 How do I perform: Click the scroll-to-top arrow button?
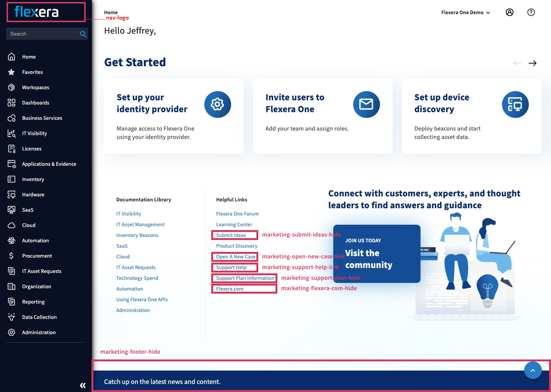[x=533, y=370]
